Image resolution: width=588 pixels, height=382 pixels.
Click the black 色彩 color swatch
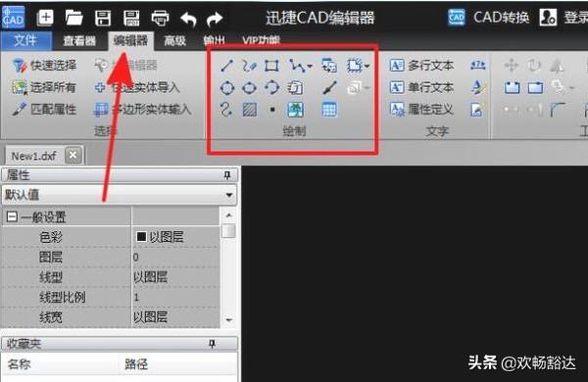tap(141, 237)
